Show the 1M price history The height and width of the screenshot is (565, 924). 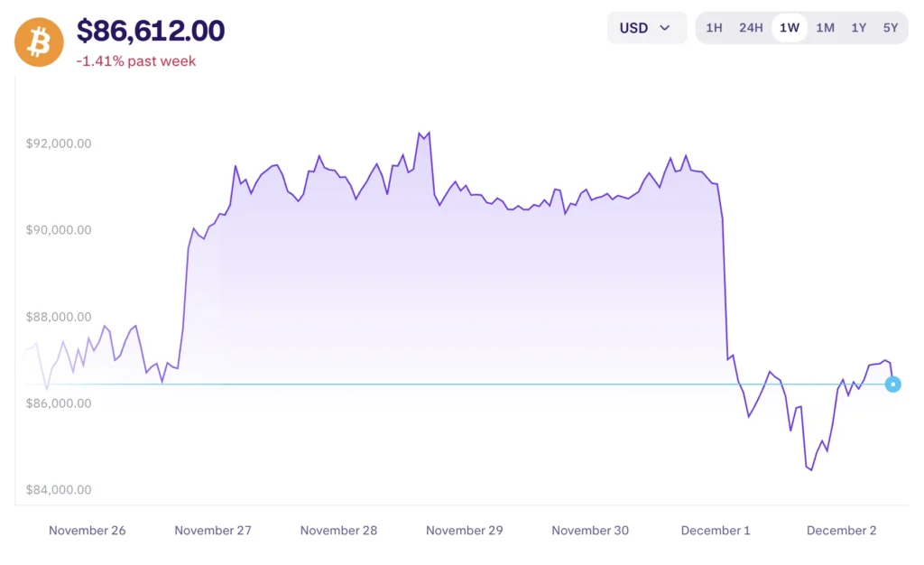pyautogui.click(x=825, y=28)
